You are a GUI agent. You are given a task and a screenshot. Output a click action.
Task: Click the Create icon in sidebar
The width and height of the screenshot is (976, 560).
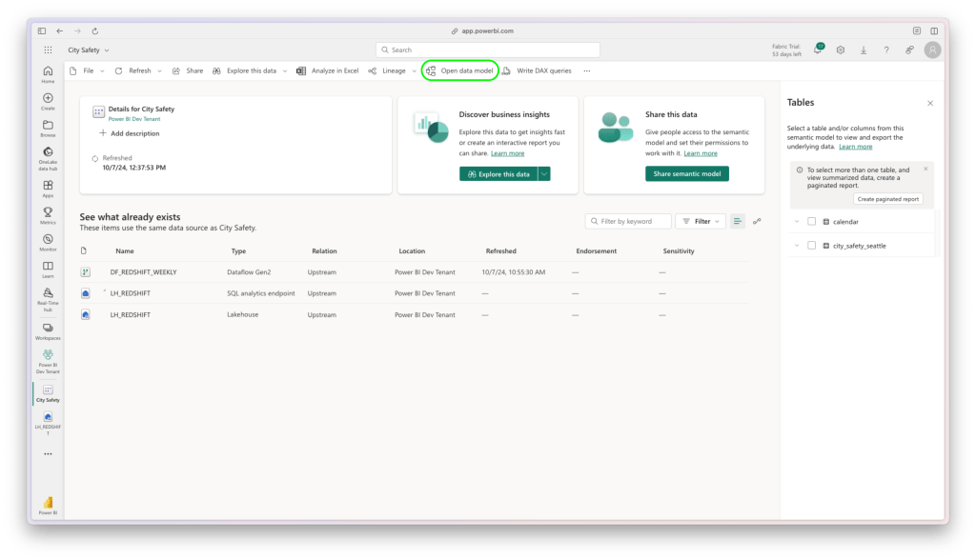[48, 99]
